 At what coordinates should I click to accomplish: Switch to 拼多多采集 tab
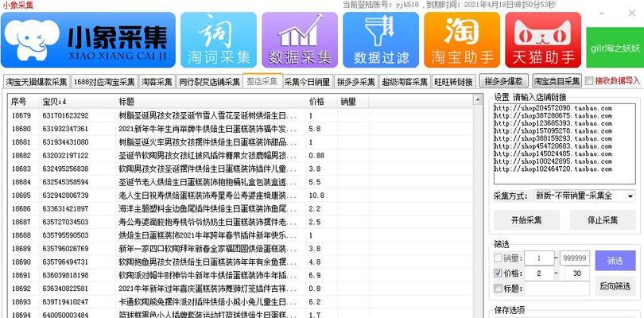tap(356, 81)
